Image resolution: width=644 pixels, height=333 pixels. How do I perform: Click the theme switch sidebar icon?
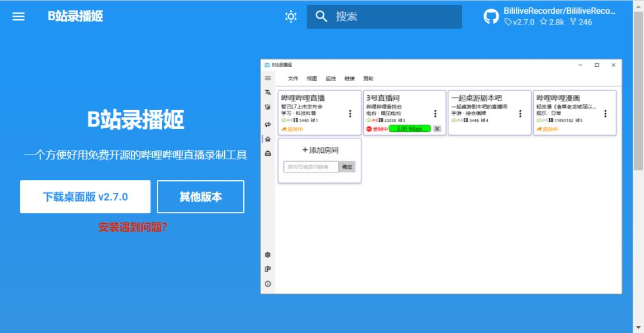click(268, 107)
